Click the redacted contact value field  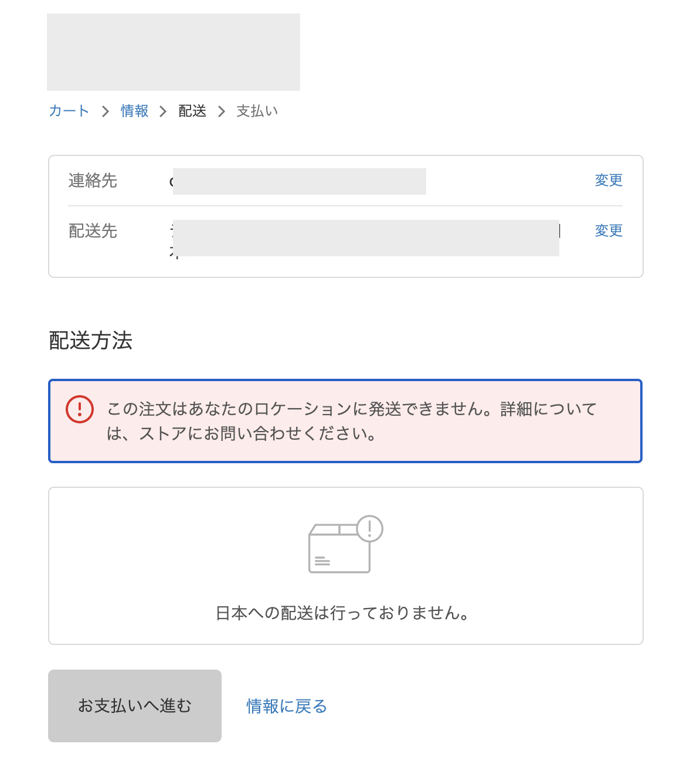[299, 181]
